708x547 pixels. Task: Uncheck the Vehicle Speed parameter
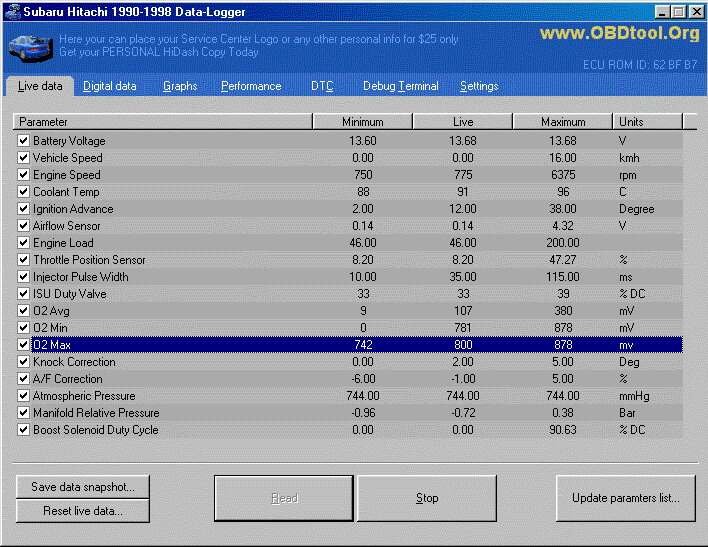pyautogui.click(x=23, y=158)
